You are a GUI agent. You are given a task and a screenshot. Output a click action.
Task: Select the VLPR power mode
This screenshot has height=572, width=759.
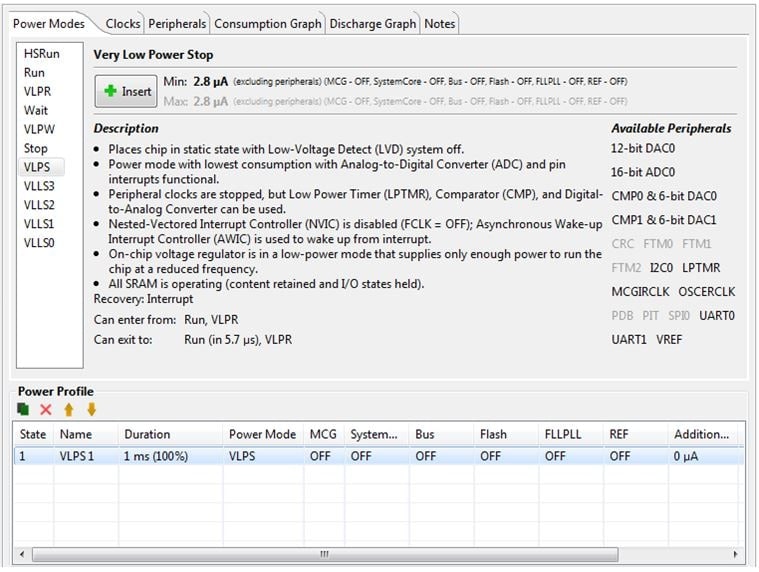tap(37, 92)
